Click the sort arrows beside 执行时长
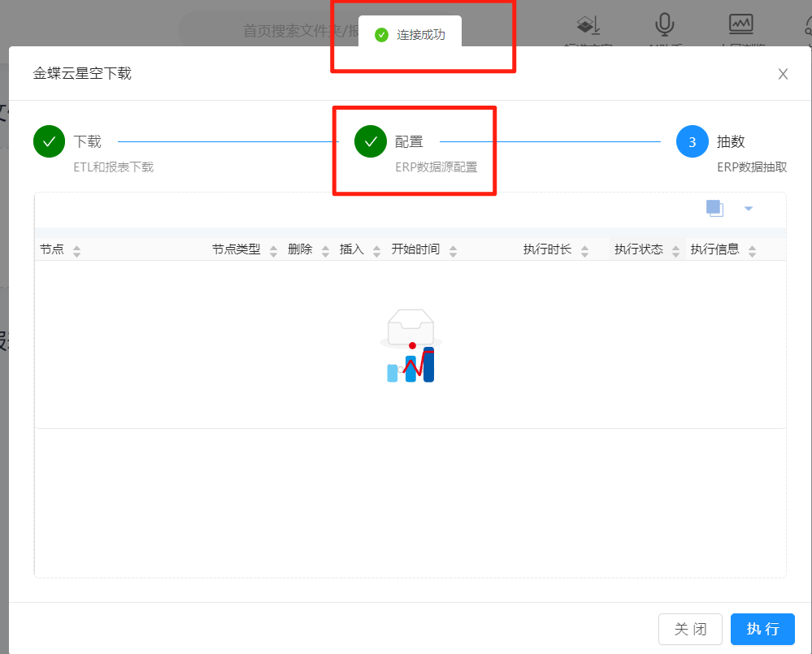The width and height of the screenshot is (812, 654). point(584,252)
